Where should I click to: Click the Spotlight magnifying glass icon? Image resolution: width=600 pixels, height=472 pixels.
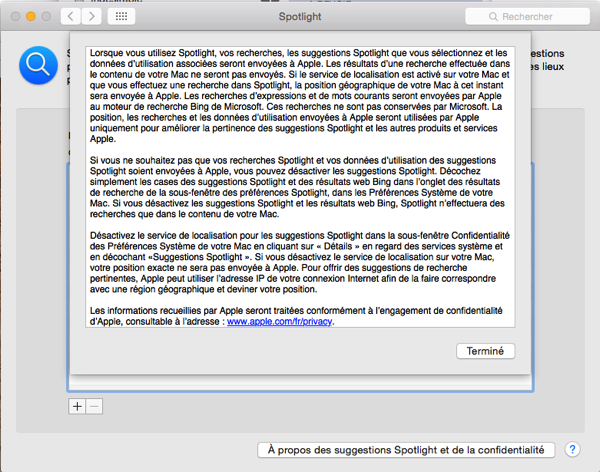click(39, 66)
